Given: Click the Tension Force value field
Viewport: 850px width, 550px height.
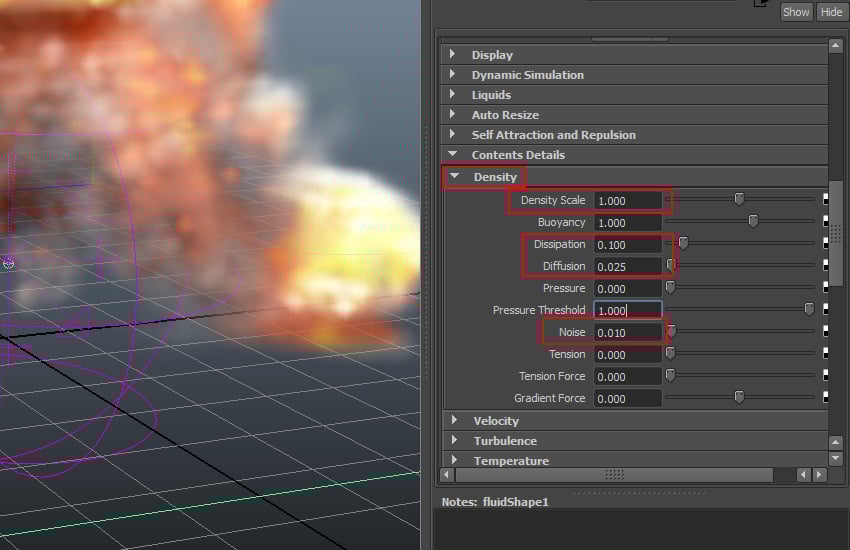Looking at the screenshot, I should pyautogui.click(x=627, y=377).
